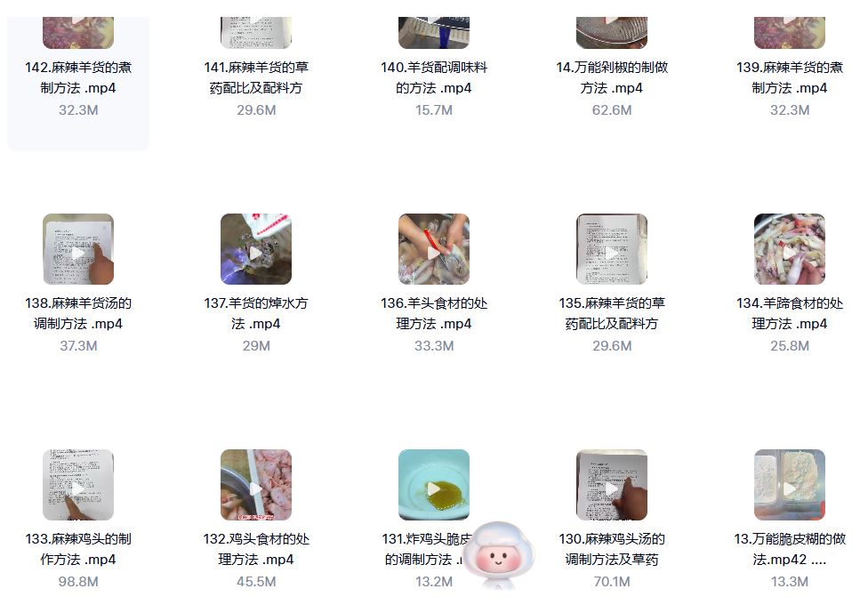Screen dimensions: 868x605
Task: Click the 70.1M size label under 130
Action: [x=612, y=582]
